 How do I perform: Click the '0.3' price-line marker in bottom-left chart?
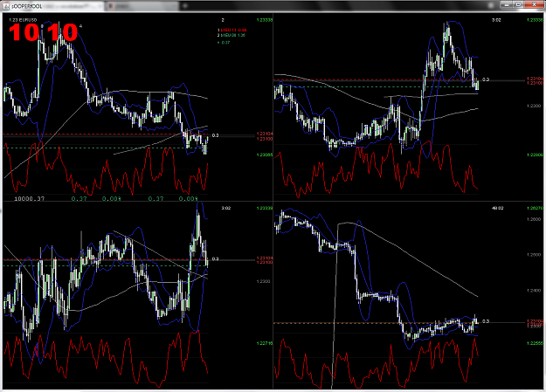[215, 258]
